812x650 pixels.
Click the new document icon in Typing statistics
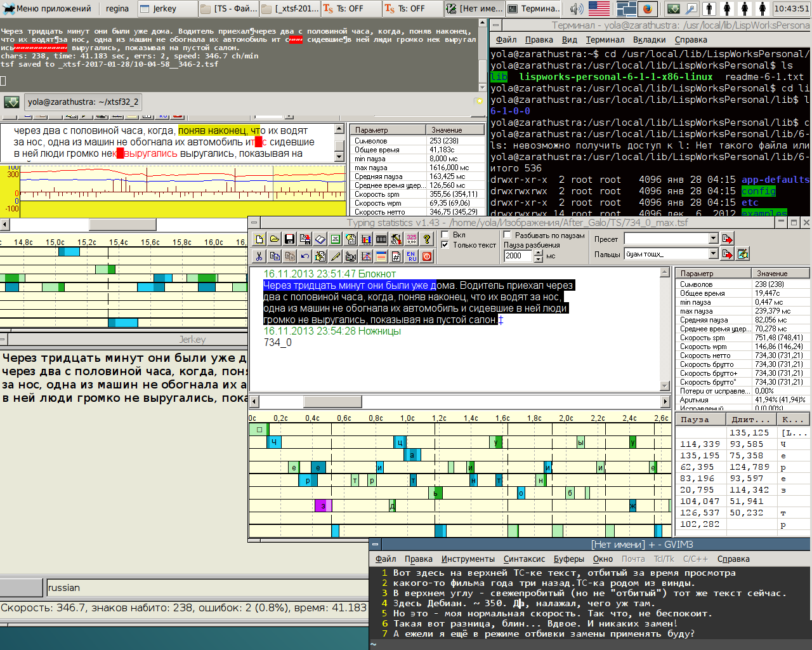(x=259, y=239)
